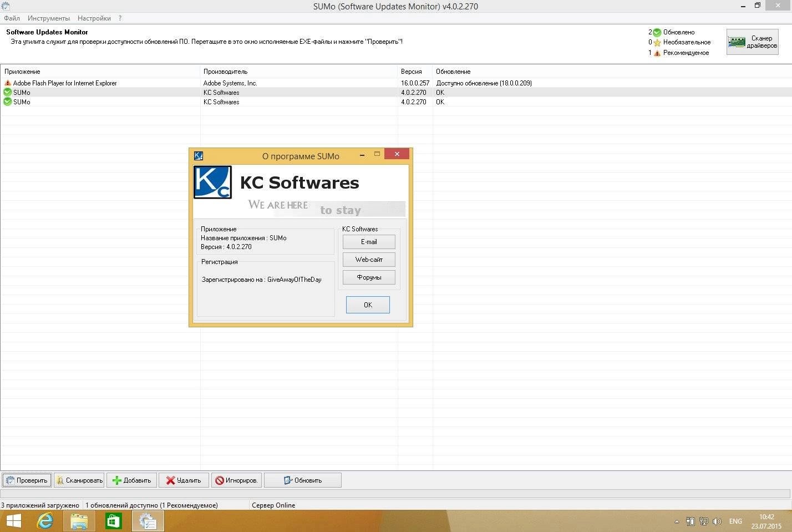Click the network icon in system tray

click(704, 521)
